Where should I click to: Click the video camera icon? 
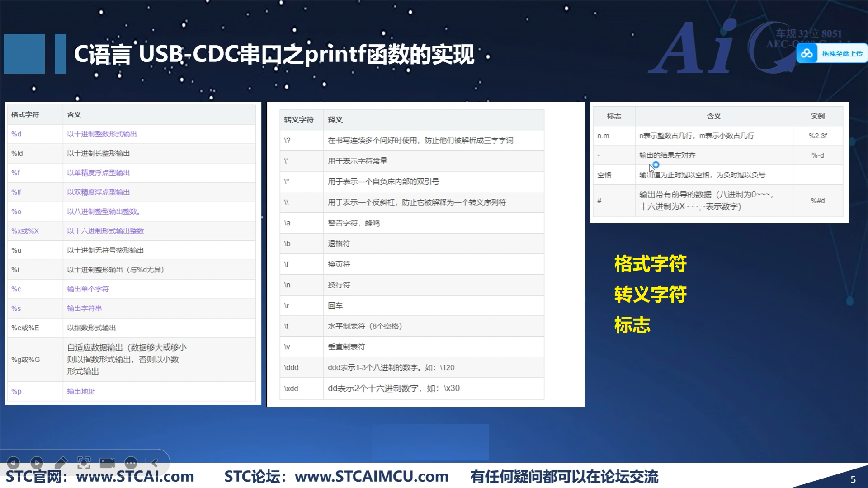[107, 463]
